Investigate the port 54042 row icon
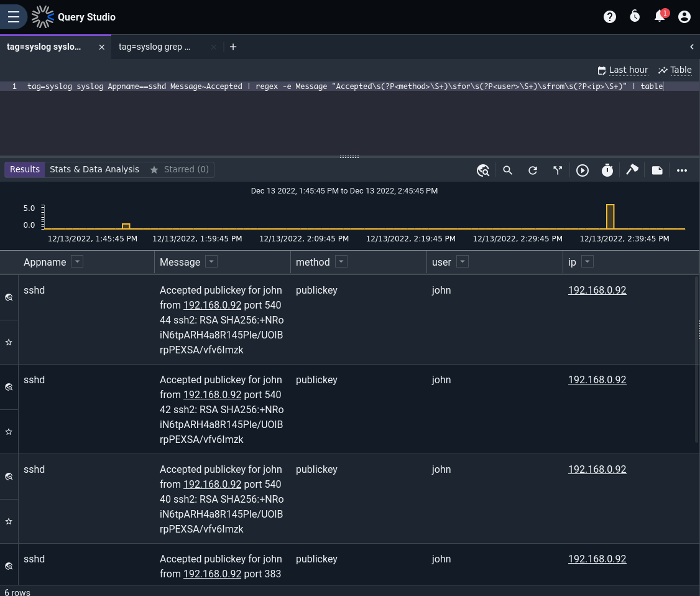Screen dimensions: 700x596 [9, 388]
